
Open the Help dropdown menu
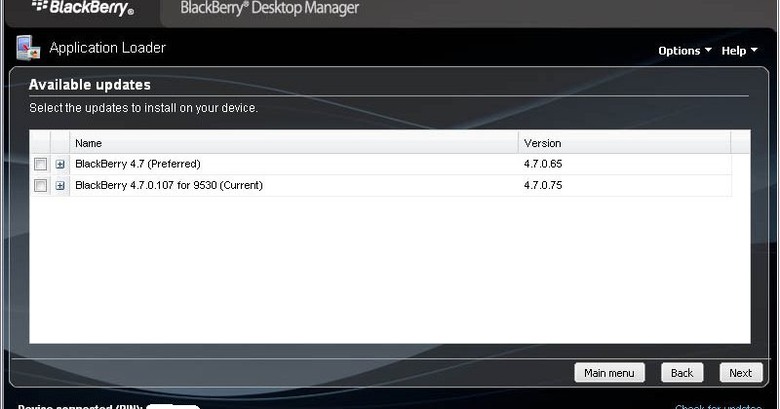(739, 51)
